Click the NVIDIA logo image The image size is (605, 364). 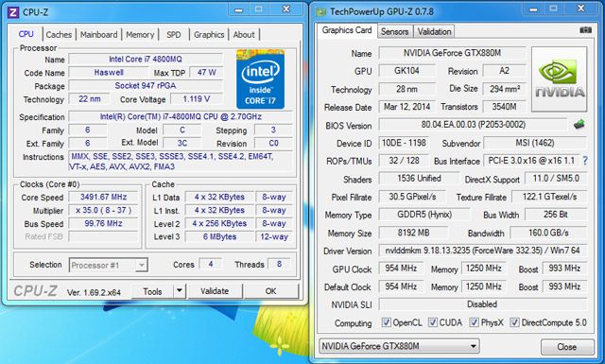pos(559,79)
